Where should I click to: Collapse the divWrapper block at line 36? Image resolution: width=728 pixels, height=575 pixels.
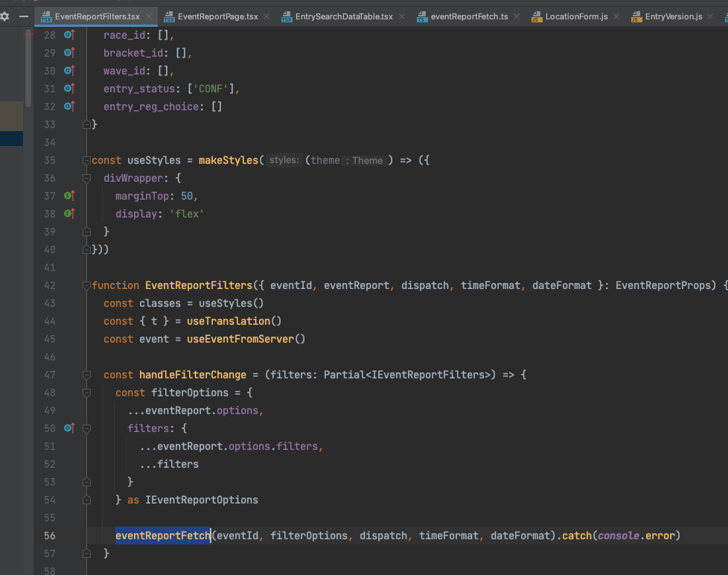point(86,178)
